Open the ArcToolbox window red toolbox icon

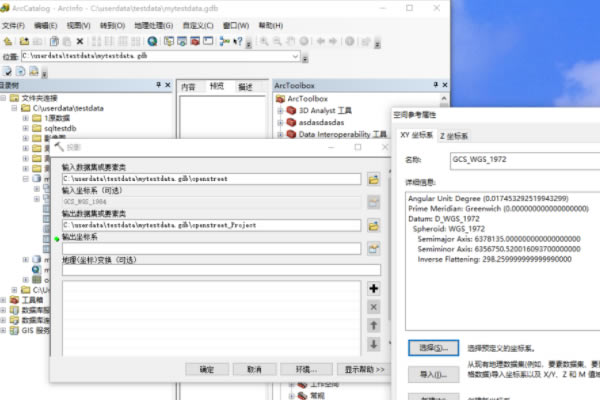pyautogui.click(x=195, y=41)
